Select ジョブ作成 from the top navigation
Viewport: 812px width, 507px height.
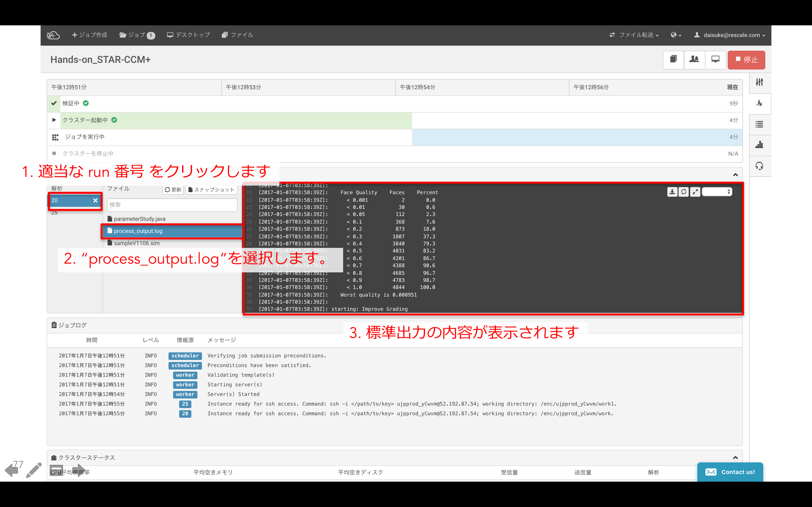(90, 35)
